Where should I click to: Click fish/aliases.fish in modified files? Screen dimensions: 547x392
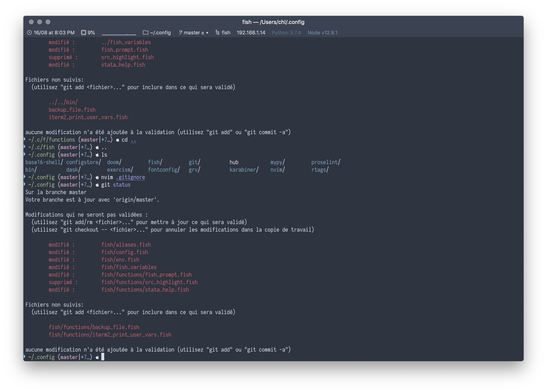click(x=126, y=245)
